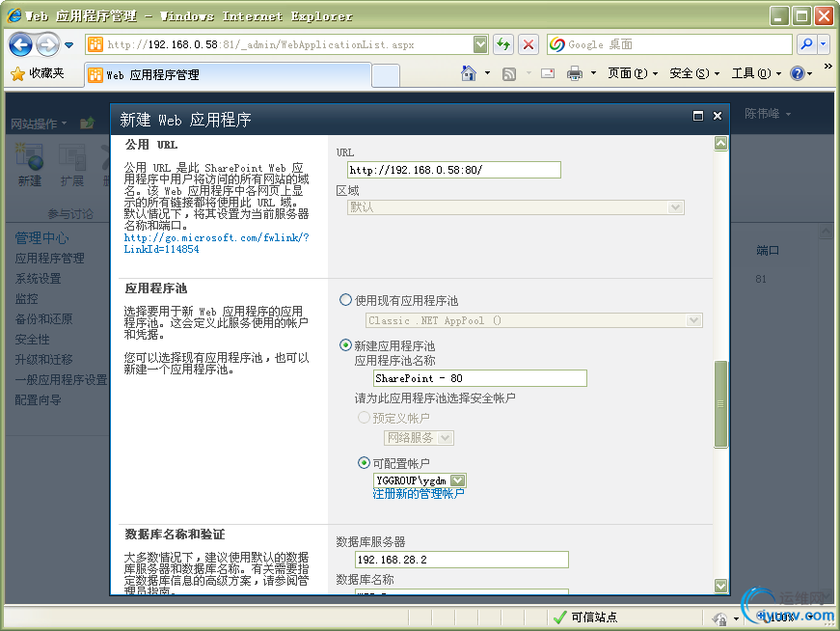Stop loading with the red X icon
Image resolution: width=840 pixels, height=631 pixels.
(x=528, y=44)
